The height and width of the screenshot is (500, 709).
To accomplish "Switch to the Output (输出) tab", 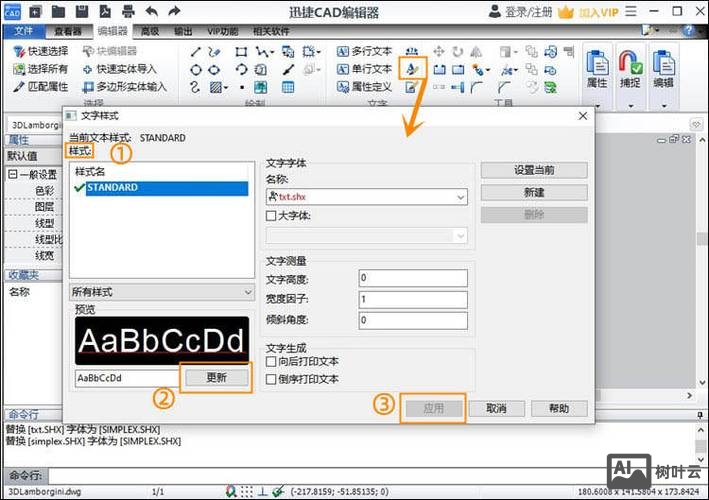I will click(183, 31).
